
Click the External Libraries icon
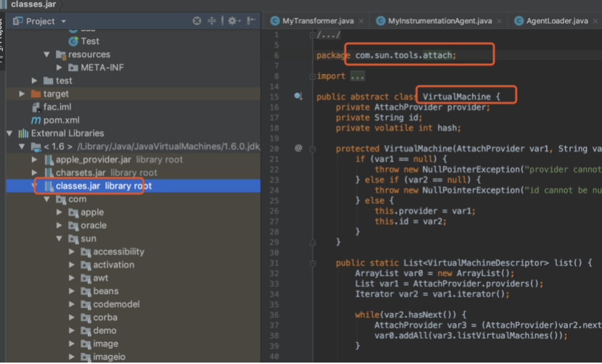click(23, 133)
